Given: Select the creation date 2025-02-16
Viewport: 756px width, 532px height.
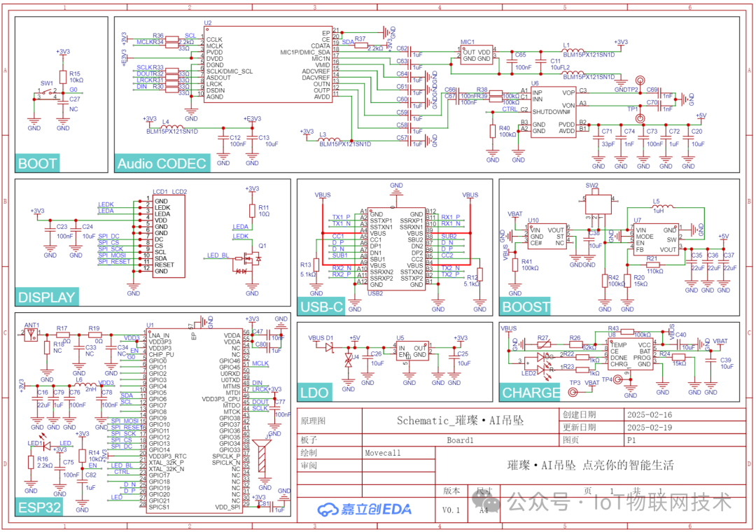Looking at the screenshot, I should pyautogui.click(x=650, y=415).
